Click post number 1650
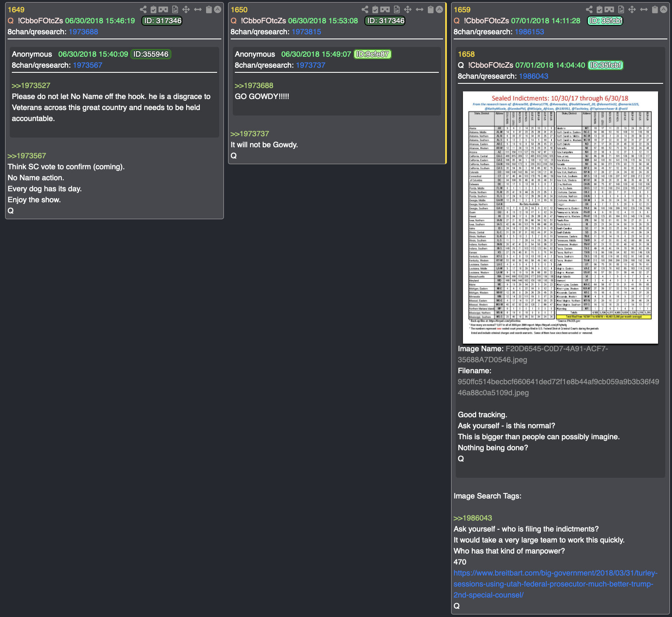The image size is (672, 617). (x=239, y=10)
